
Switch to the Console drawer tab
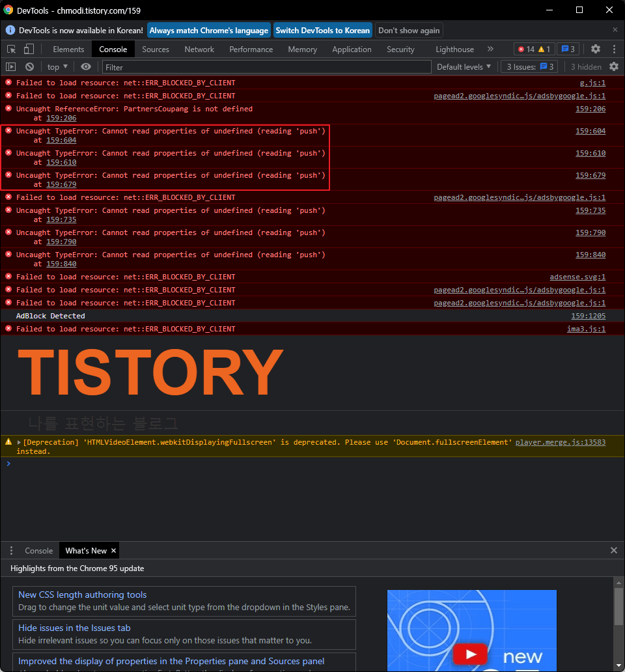(38, 551)
